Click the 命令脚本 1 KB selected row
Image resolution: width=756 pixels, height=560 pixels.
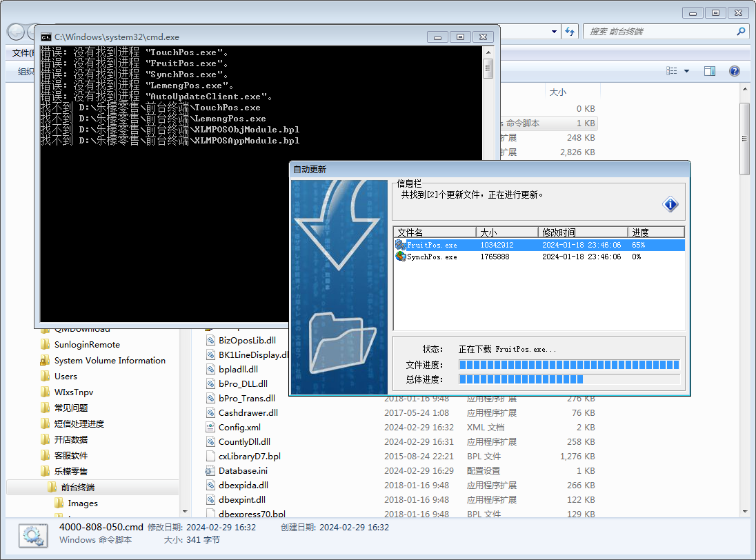click(548, 123)
